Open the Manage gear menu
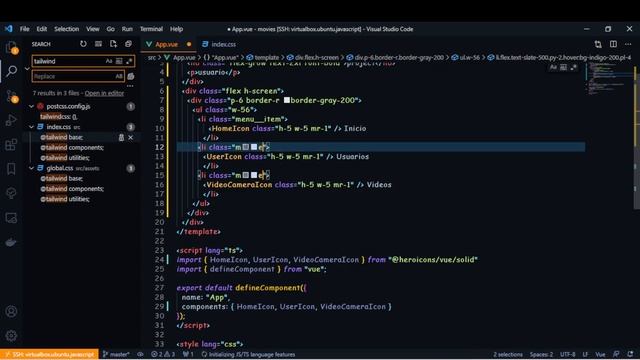This screenshot has width=640, height=360. tap(11, 336)
